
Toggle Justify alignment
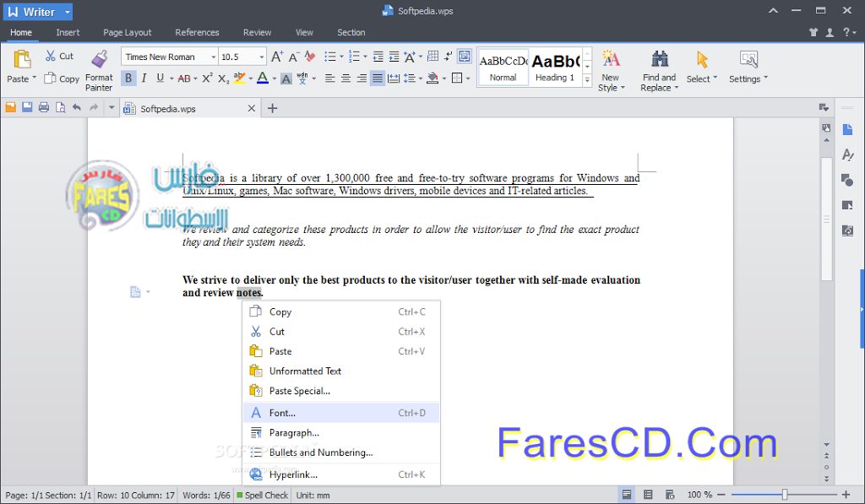pos(378,79)
